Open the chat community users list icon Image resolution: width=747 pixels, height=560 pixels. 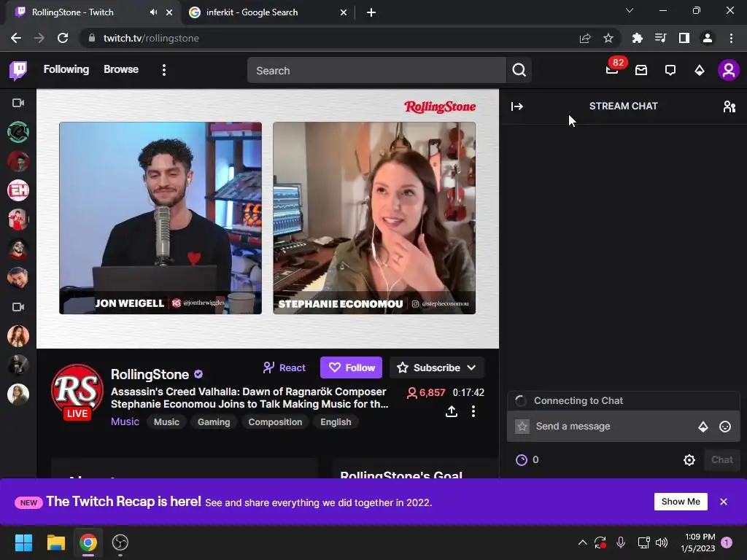pos(729,106)
